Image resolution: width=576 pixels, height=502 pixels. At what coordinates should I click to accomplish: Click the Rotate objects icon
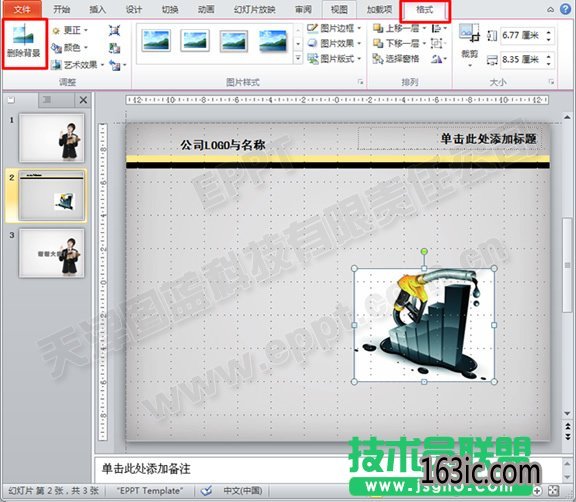coord(439,59)
